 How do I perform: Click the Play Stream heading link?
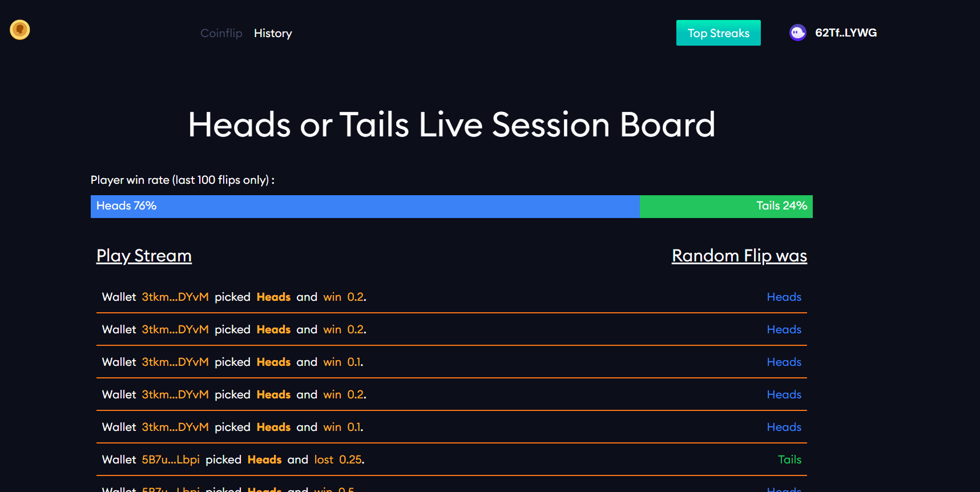point(144,256)
